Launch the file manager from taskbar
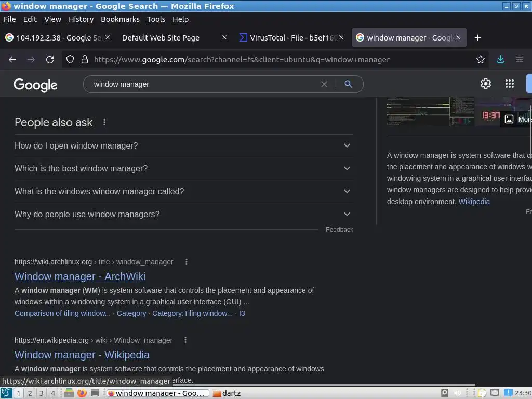532x399 pixels. 69,393
